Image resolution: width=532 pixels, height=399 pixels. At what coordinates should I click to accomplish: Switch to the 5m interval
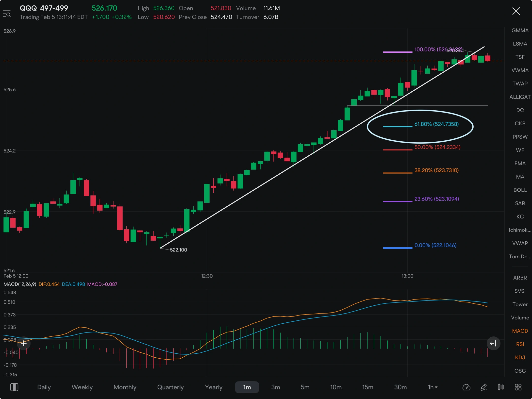(x=305, y=387)
